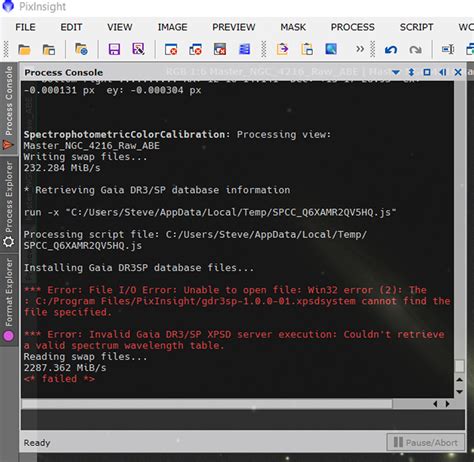Click the 'Process Console' panel title
474x462 pixels.
pyautogui.click(x=64, y=72)
